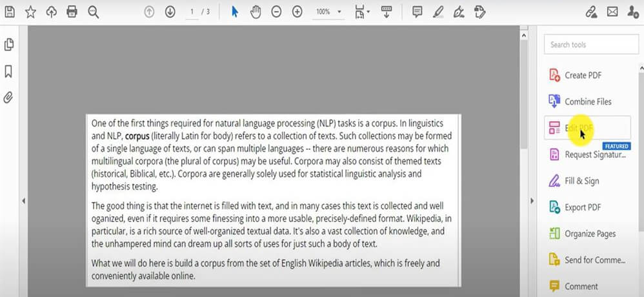644x297 pixels.
Task: Open page thumbnails panel icon
Action: tap(8, 45)
